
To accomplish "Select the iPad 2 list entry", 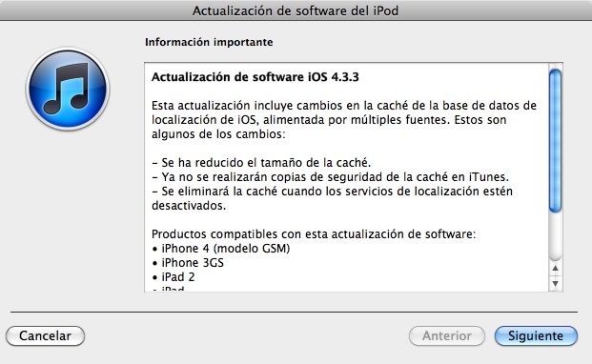I will coord(174,277).
